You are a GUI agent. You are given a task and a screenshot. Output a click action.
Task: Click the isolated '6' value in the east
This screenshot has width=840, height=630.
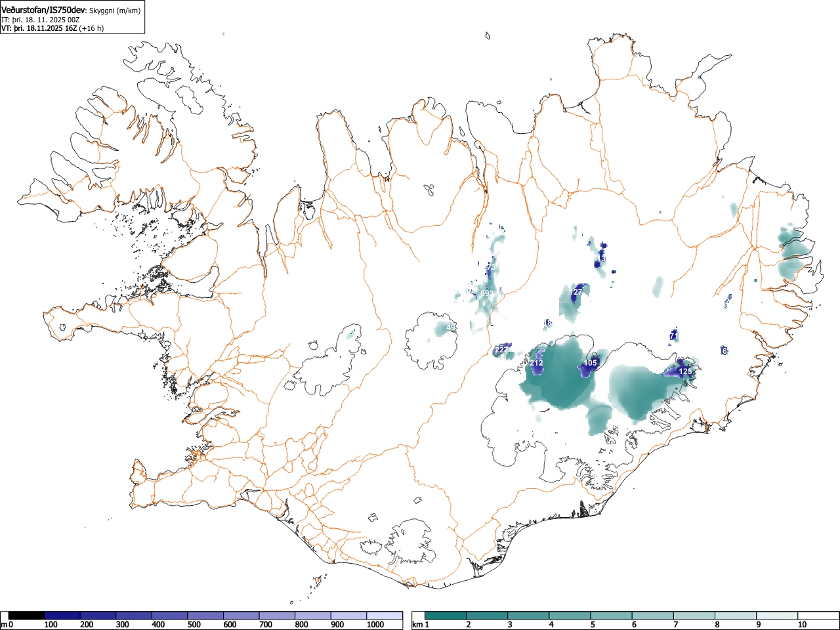[724, 351]
